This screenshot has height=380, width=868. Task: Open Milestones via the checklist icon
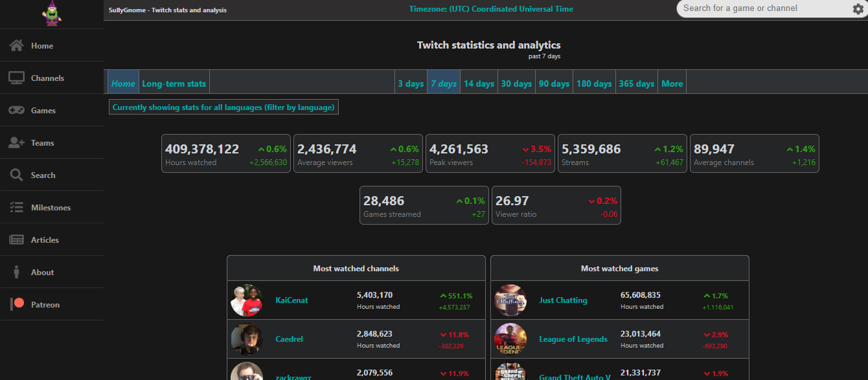pos(16,208)
